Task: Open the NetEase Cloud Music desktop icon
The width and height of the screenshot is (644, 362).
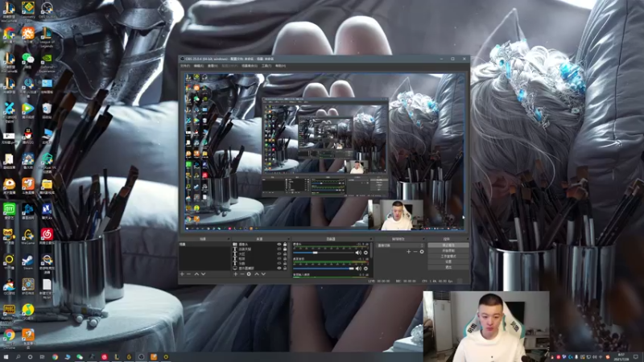Action: coord(47,236)
